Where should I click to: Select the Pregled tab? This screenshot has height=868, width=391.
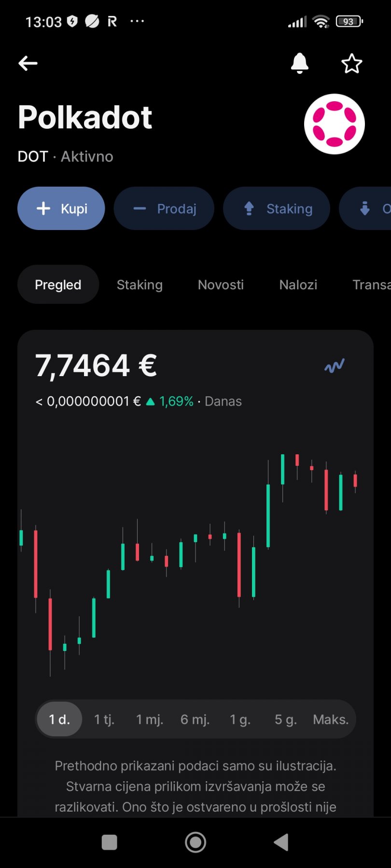tap(58, 285)
